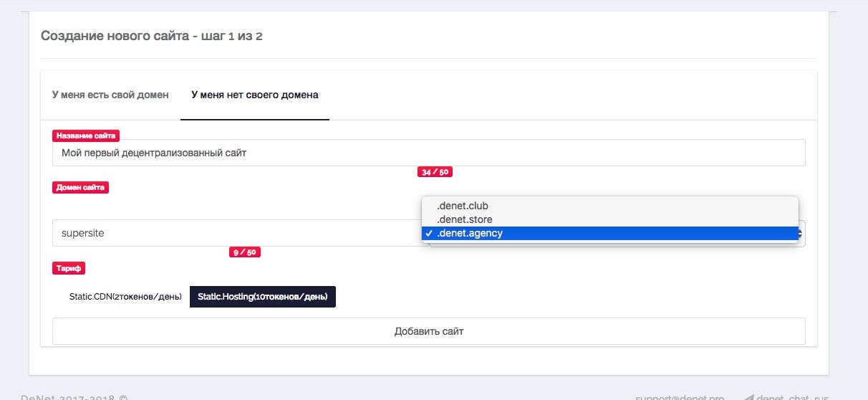Select the Static.Hosting tariff option

(x=262, y=297)
